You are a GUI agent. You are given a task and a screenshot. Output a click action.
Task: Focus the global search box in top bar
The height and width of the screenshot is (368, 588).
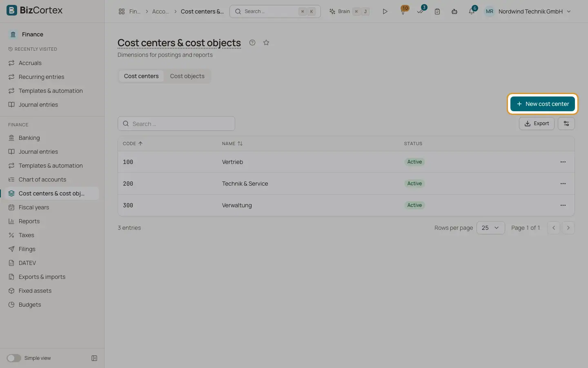[x=275, y=11]
